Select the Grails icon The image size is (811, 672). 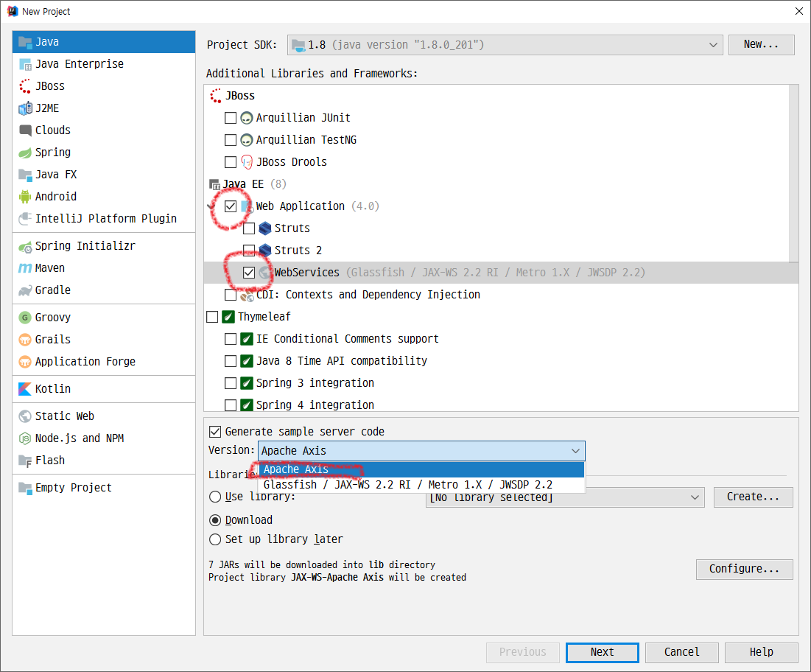25,340
